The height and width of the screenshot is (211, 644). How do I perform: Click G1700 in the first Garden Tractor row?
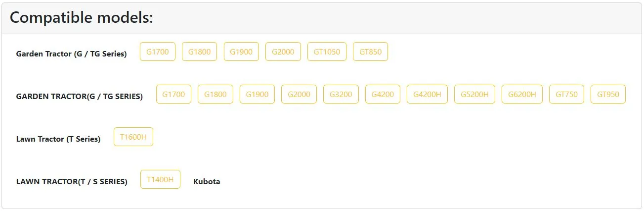[x=158, y=52]
